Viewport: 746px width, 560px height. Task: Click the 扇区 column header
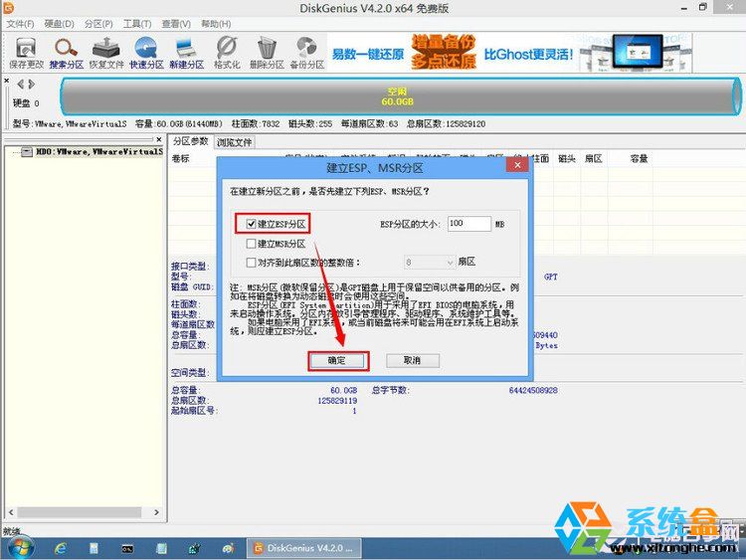point(593,159)
